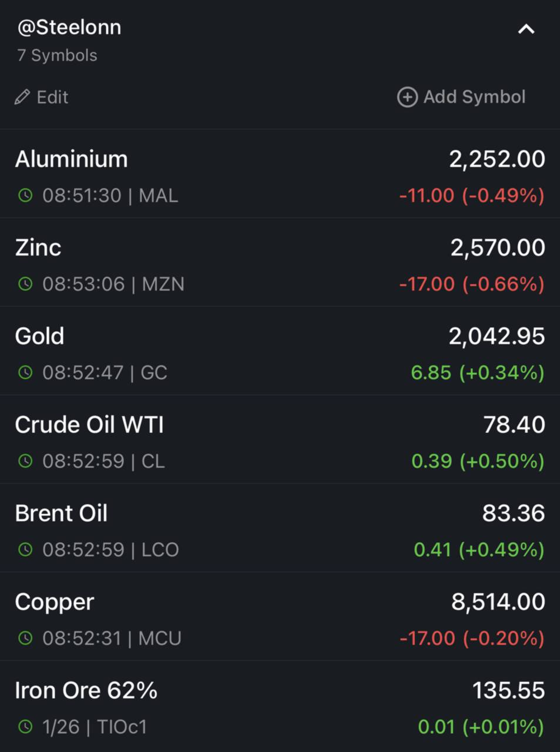Click the pencil Edit icon
This screenshot has width=560, height=752.
pyautogui.click(x=22, y=97)
